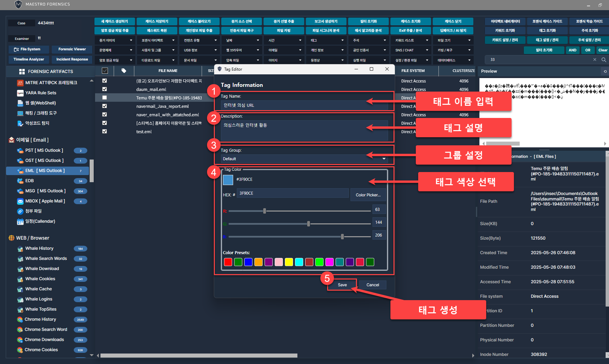Click the search magnifier icon
The height and width of the screenshot is (364, 609).
[604, 59]
